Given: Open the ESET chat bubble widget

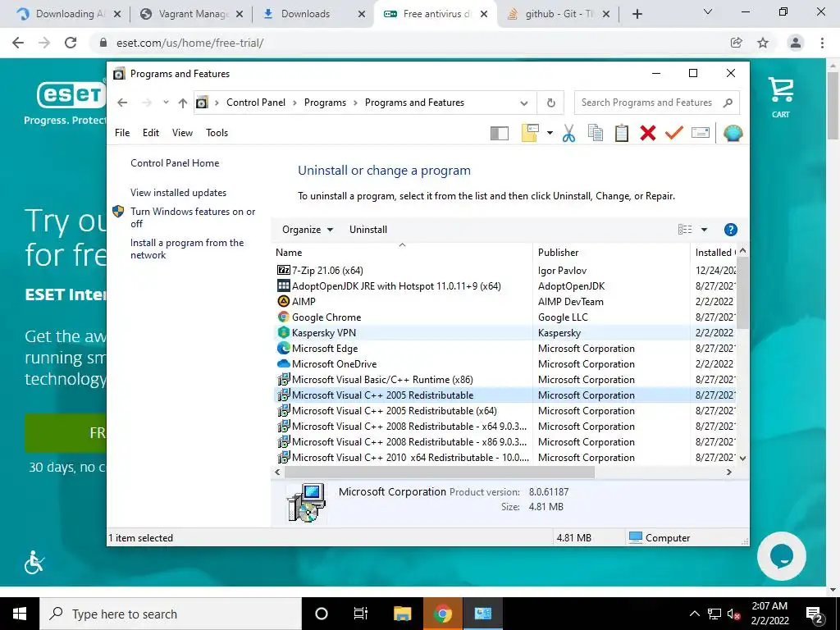Looking at the screenshot, I should pos(781,557).
